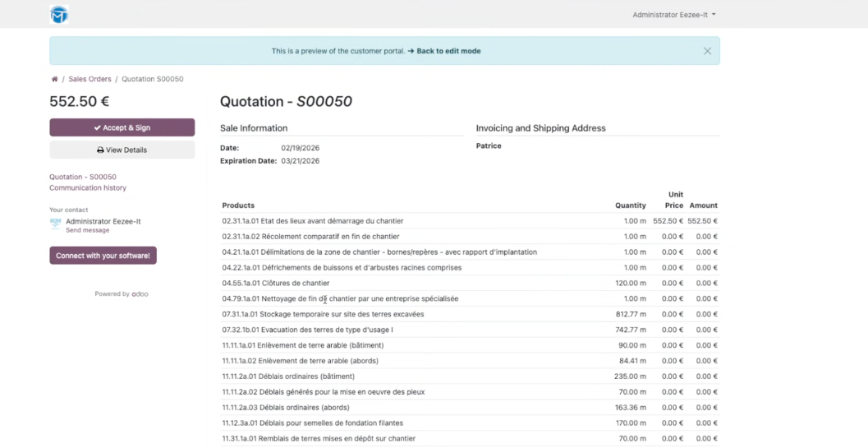Jump to Communication history section

pyautogui.click(x=88, y=188)
